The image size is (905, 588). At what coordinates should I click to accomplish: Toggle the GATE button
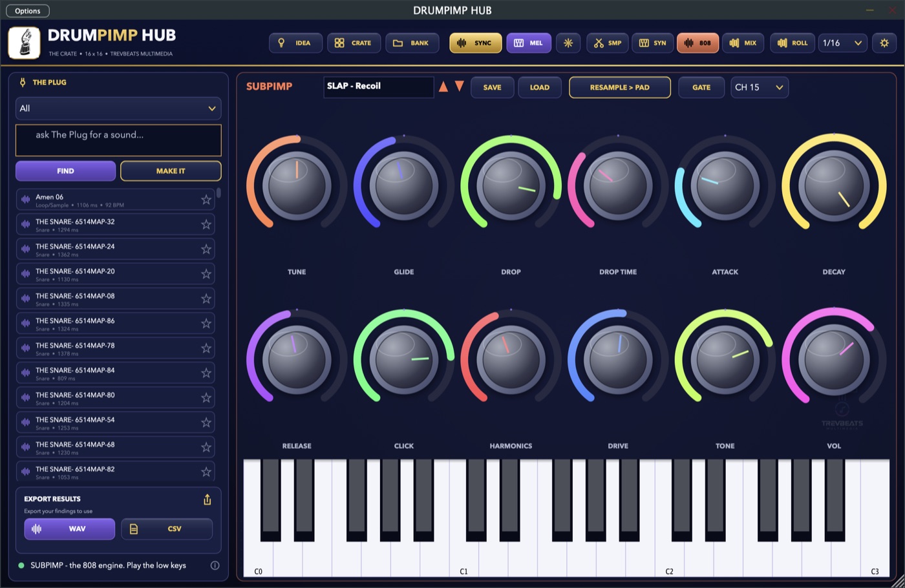coord(701,87)
